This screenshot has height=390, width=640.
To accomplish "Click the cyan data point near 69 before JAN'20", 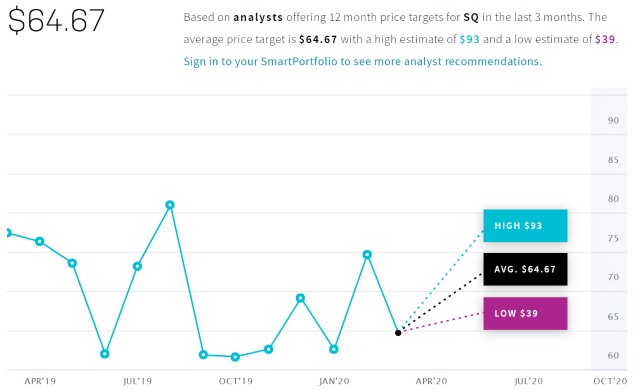I will (x=300, y=298).
